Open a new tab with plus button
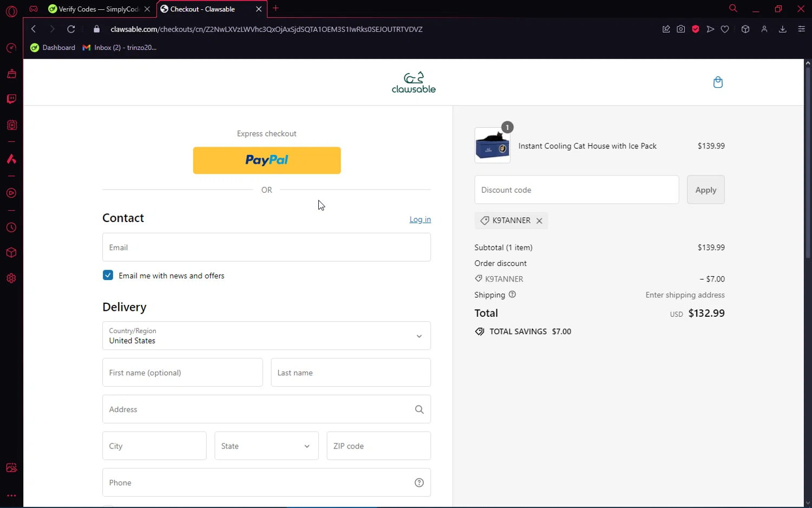The width and height of the screenshot is (812, 508). click(276, 8)
